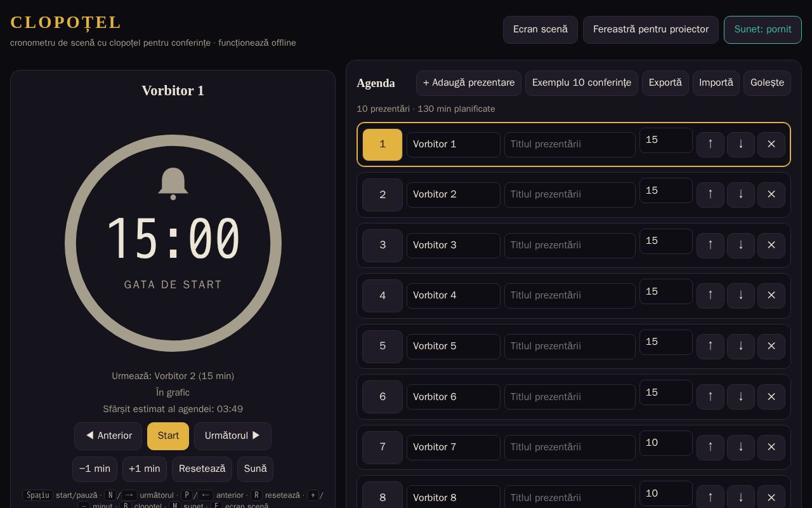812x508 pixels.
Task: Move Vorbitor 4 up one position
Action: point(710,295)
